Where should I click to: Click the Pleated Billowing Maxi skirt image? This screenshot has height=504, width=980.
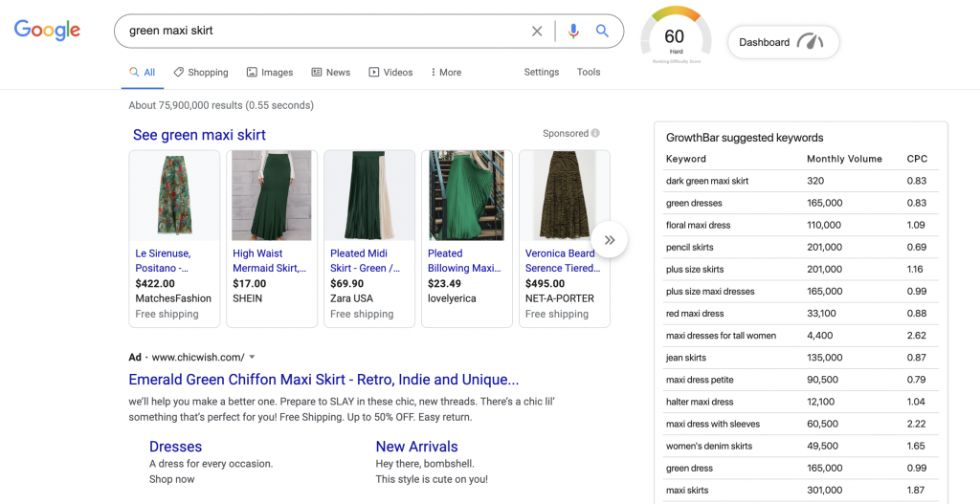pos(467,195)
